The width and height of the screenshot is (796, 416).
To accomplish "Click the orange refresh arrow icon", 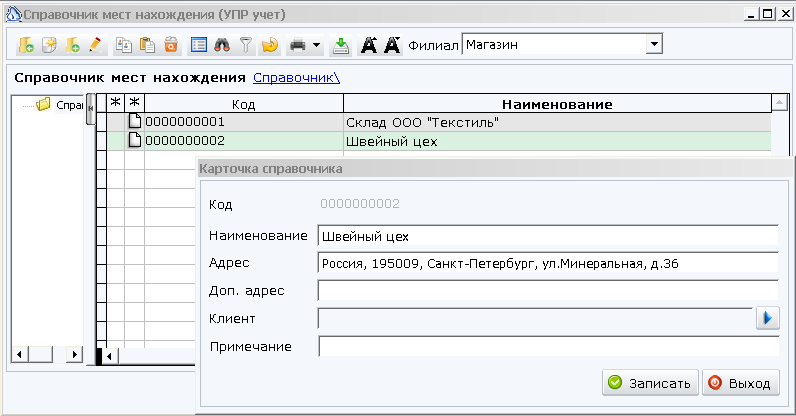I will [268, 46].
